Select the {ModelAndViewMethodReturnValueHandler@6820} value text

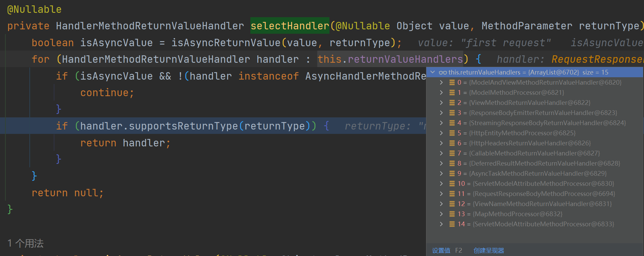tap(545, 82)
